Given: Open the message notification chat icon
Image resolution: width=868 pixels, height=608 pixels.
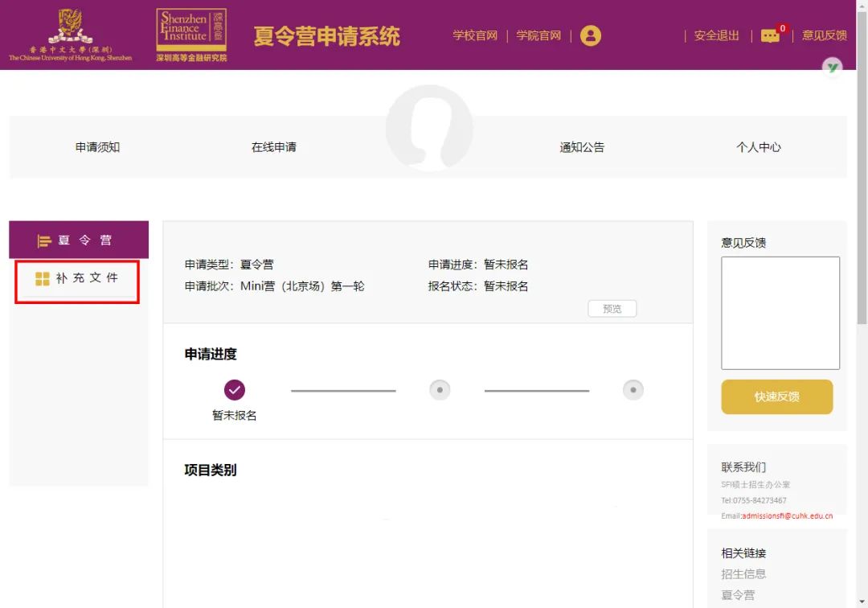Looking at the screenshot, I should coord(770,36).
